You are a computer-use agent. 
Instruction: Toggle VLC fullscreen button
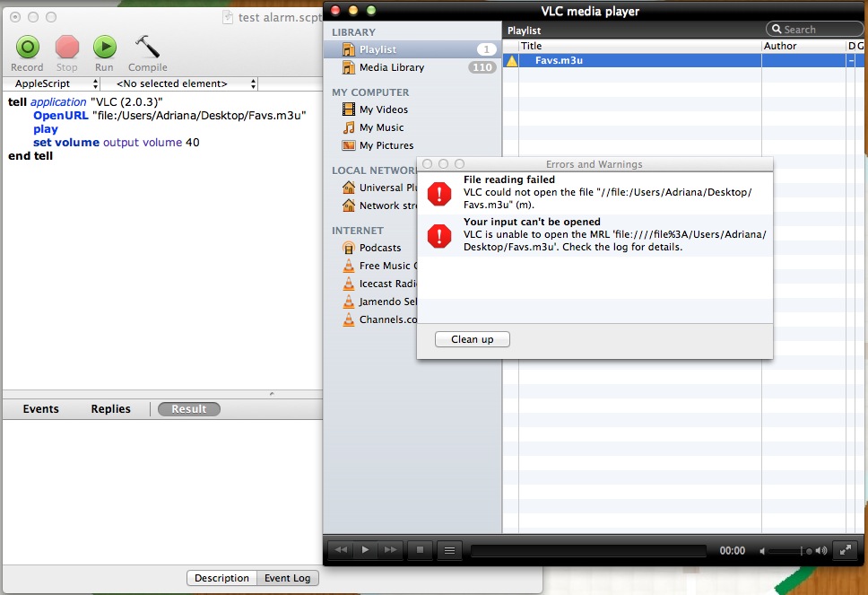[x=846, y=550]
